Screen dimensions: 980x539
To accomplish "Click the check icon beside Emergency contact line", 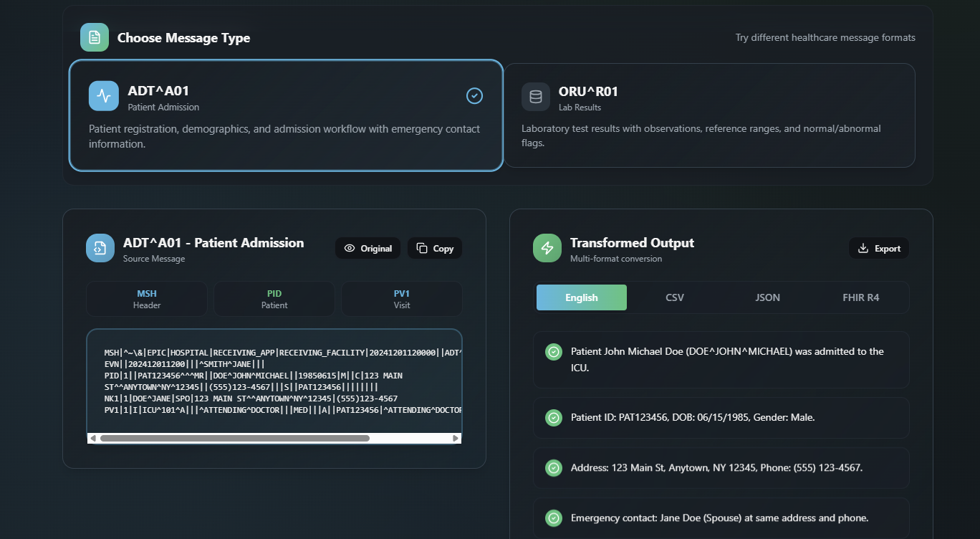I will [554, 517].
